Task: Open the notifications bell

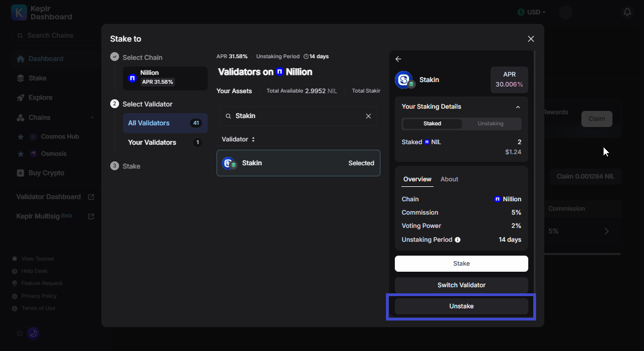Action: point(627,12)
